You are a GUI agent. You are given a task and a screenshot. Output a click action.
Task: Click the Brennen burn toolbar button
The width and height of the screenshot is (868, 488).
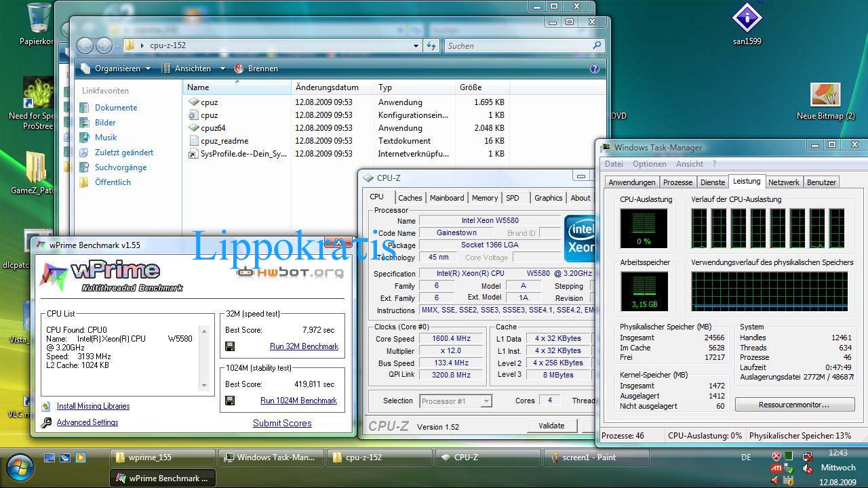(256, 68)
